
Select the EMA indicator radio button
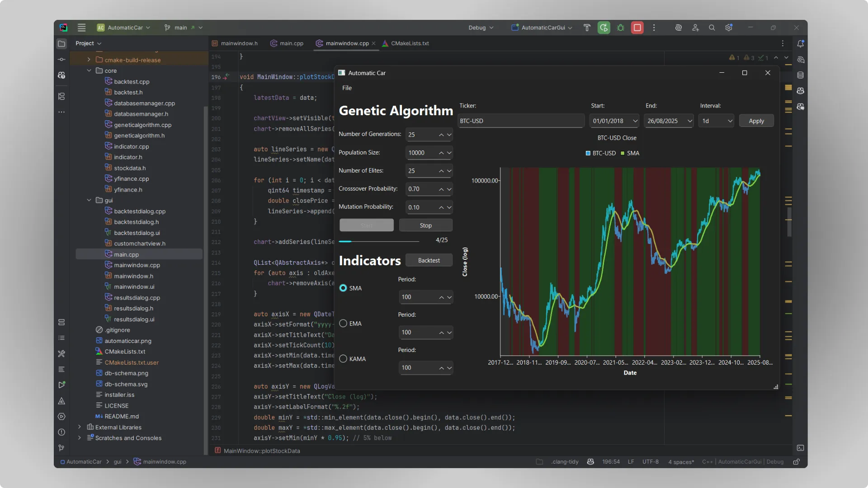(x=343, y=324)
